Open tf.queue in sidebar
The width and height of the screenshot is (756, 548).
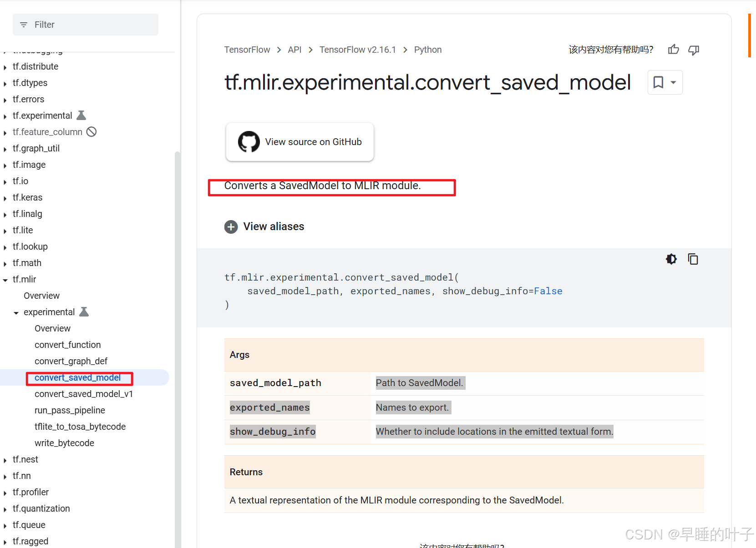point(29,525)
